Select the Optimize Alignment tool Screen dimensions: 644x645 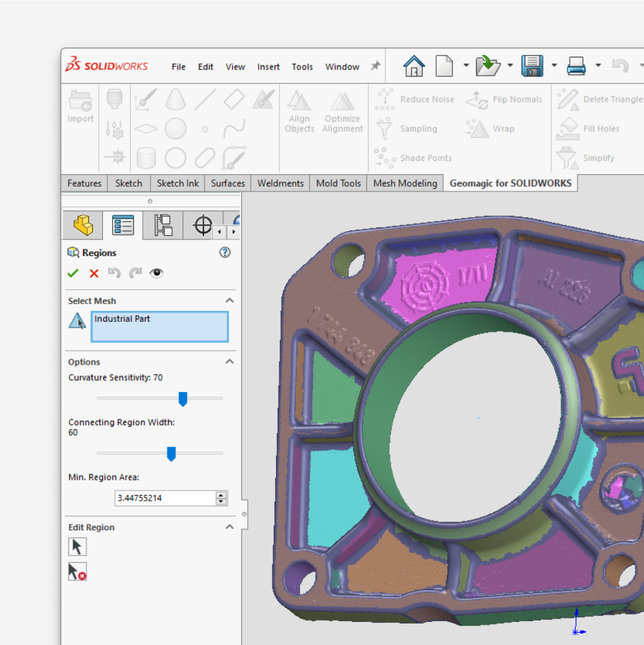343,111
